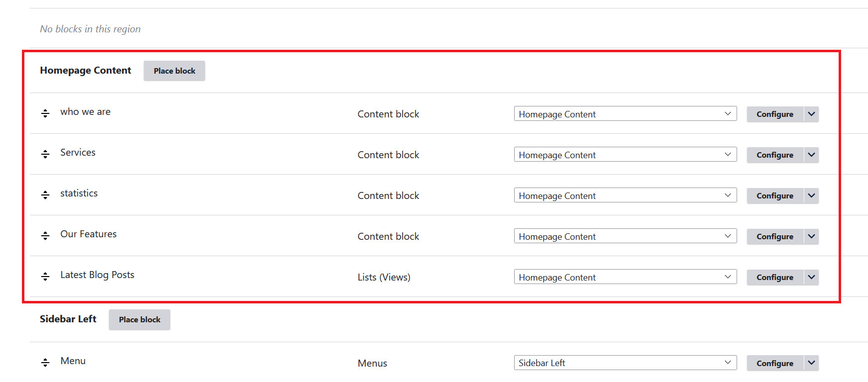
Task: Configure the Our Features block
Action: point(774,236)
